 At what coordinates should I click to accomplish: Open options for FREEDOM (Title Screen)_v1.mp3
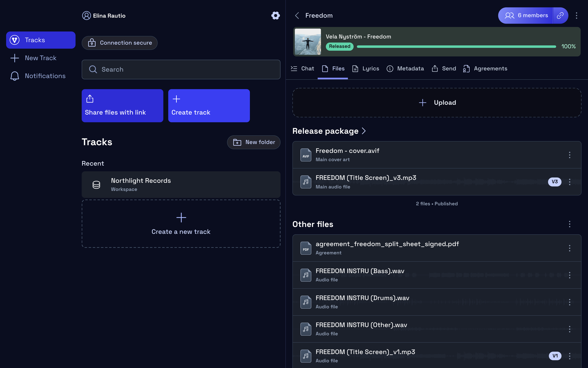pos(569,356)
